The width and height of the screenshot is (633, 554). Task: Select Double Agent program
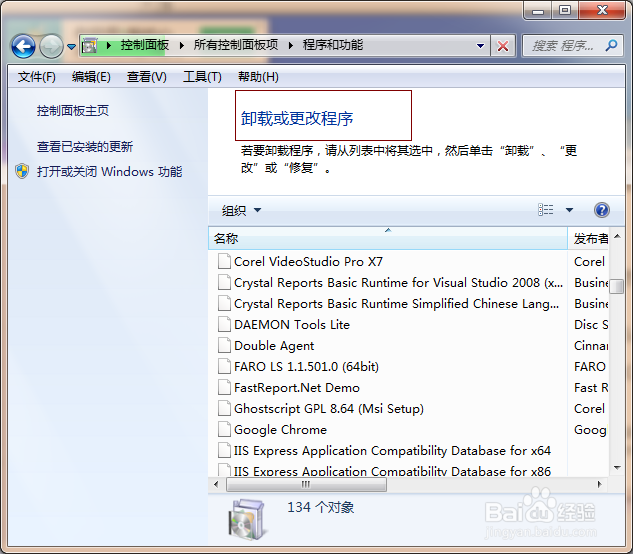(x=274, y=346)
